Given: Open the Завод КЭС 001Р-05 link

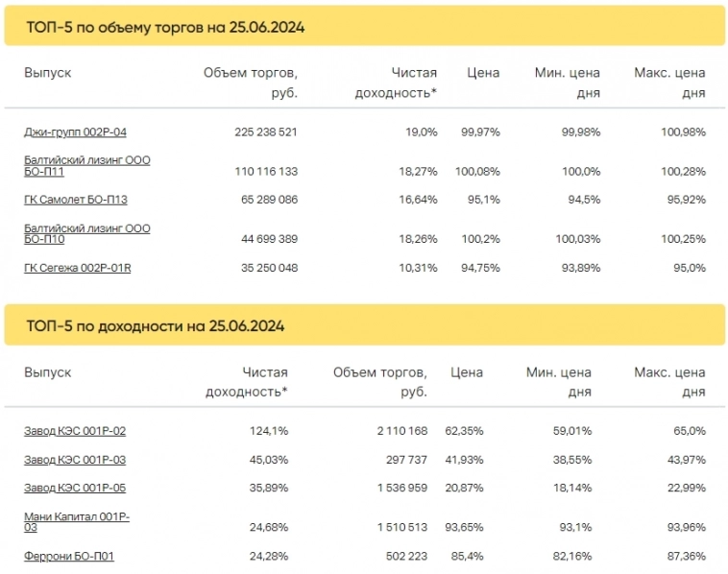Looking at the screenshot, I should pyautogui.click(x=75, y=488).
